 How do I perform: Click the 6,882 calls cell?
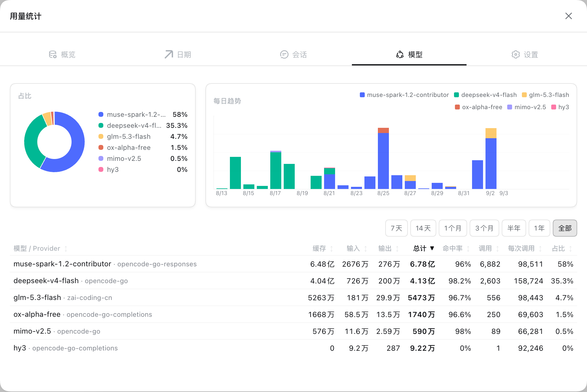[x=490, y=264]
